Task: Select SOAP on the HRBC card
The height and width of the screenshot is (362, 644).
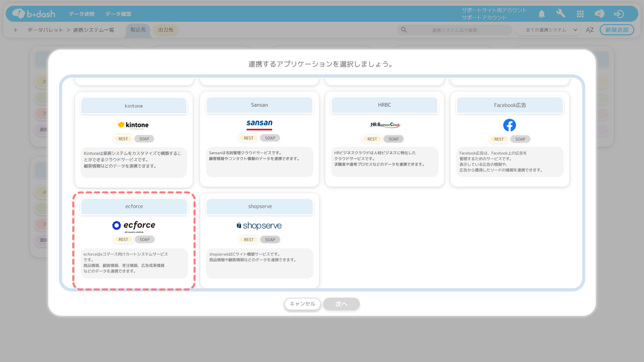Action: pos(394,139)
